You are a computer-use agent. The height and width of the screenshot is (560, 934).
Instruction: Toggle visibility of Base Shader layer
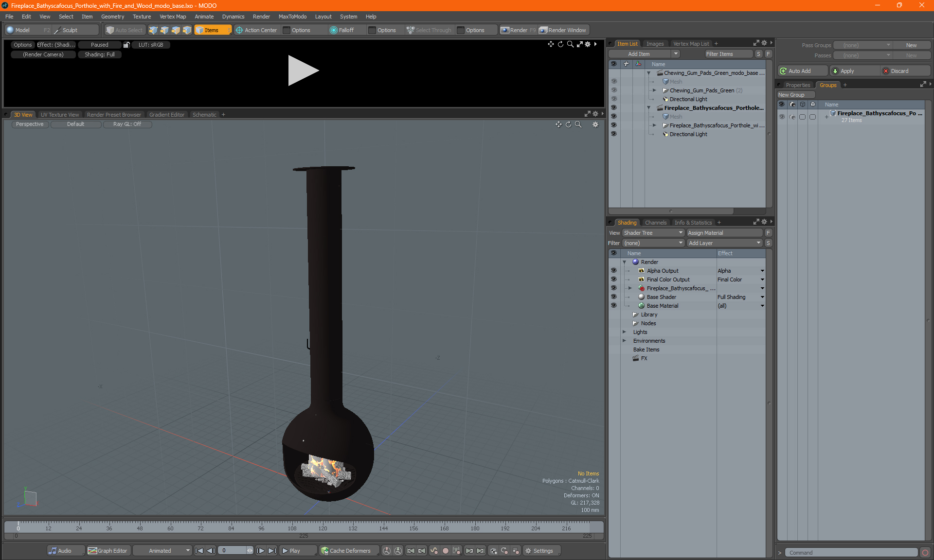tap(614, 297)
